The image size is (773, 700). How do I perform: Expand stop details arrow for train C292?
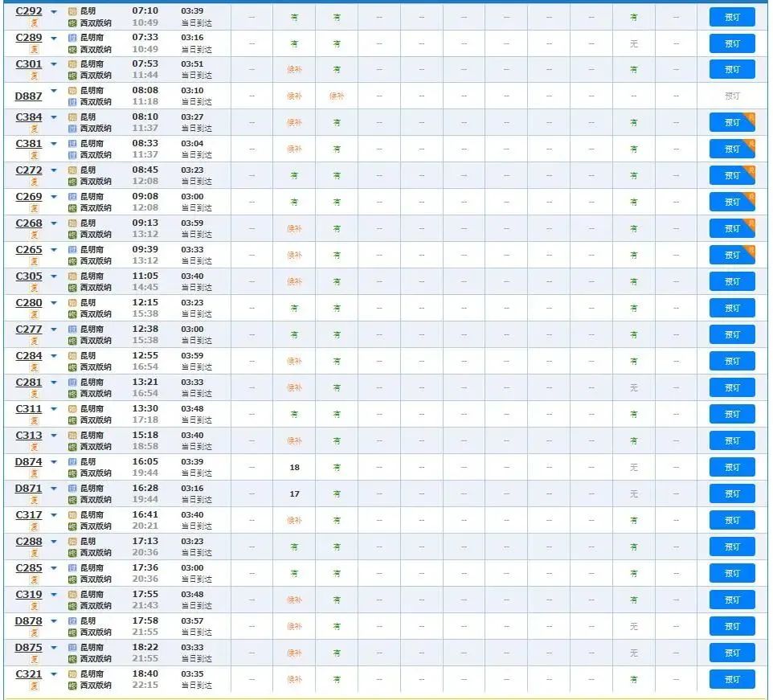[x=54, y=11]
